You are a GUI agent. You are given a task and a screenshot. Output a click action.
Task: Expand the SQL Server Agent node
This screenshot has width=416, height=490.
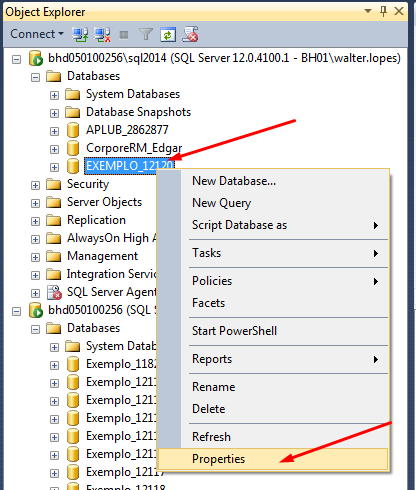pos(35,294)
